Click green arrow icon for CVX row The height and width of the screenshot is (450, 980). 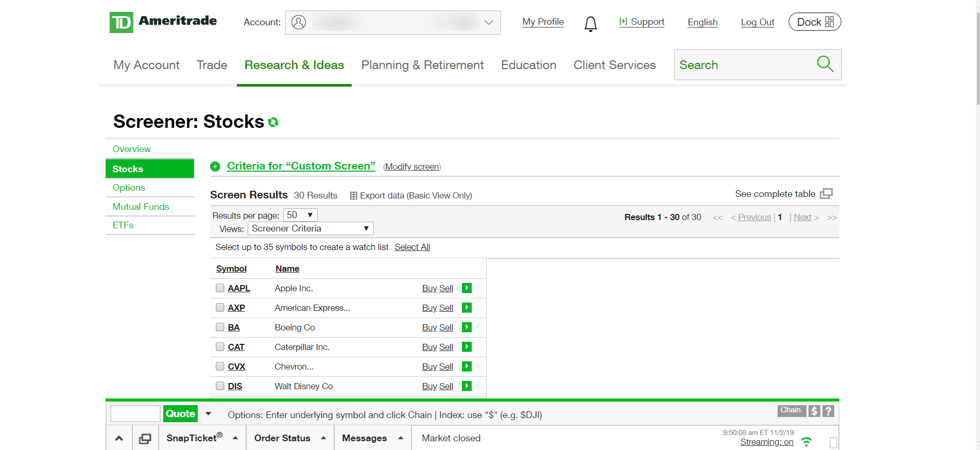click(467, 366)
